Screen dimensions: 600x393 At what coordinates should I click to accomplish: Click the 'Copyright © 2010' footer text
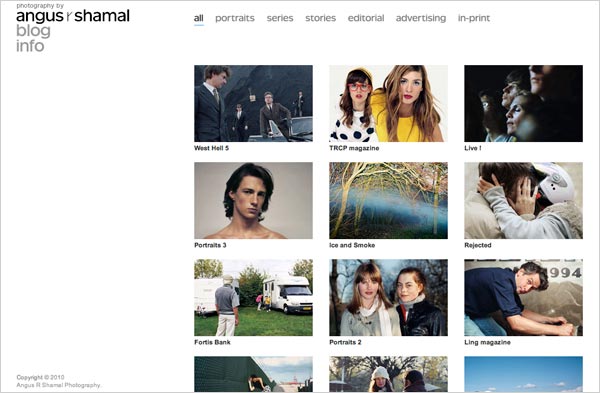tap(40, 377)
